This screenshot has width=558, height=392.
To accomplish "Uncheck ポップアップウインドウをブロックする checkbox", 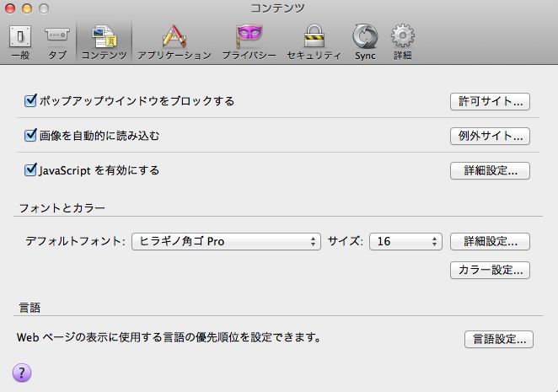I will [x=31, y=101].
